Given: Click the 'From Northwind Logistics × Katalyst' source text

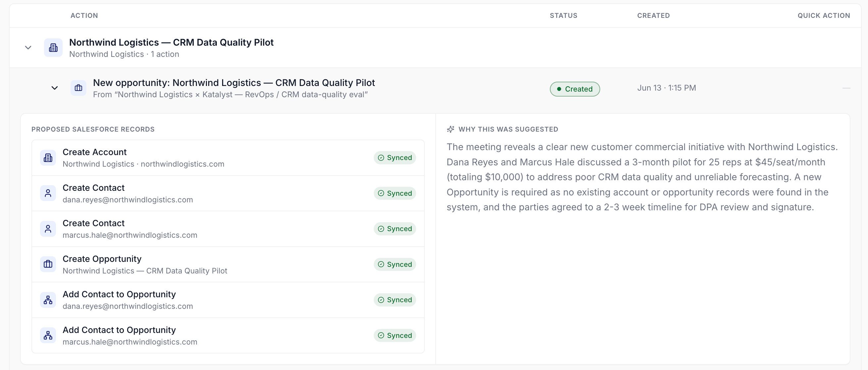Looking at the screenshot, I should 230,95.
